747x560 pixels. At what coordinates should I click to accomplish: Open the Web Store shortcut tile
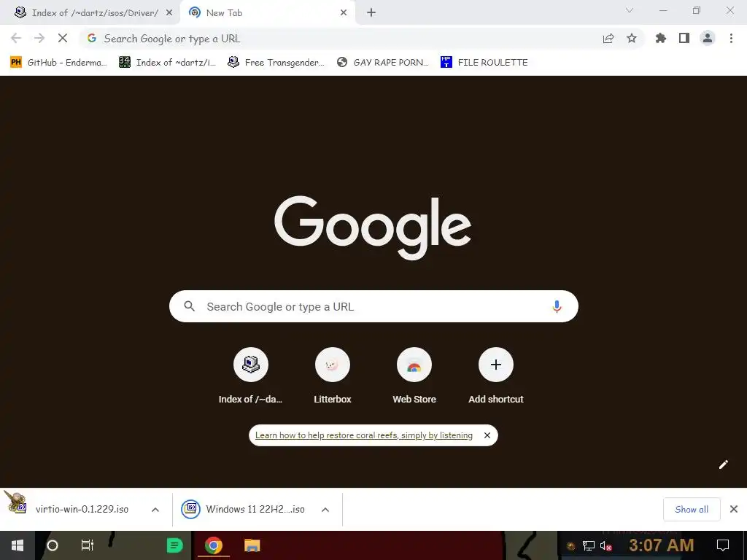click(414, 376)
